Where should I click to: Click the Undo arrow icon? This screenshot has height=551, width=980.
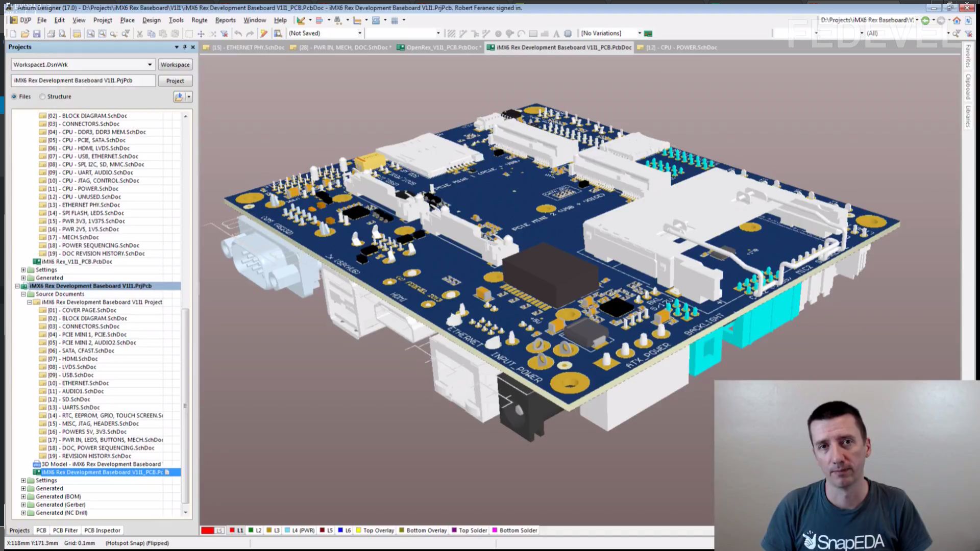(x=238, y=34)
